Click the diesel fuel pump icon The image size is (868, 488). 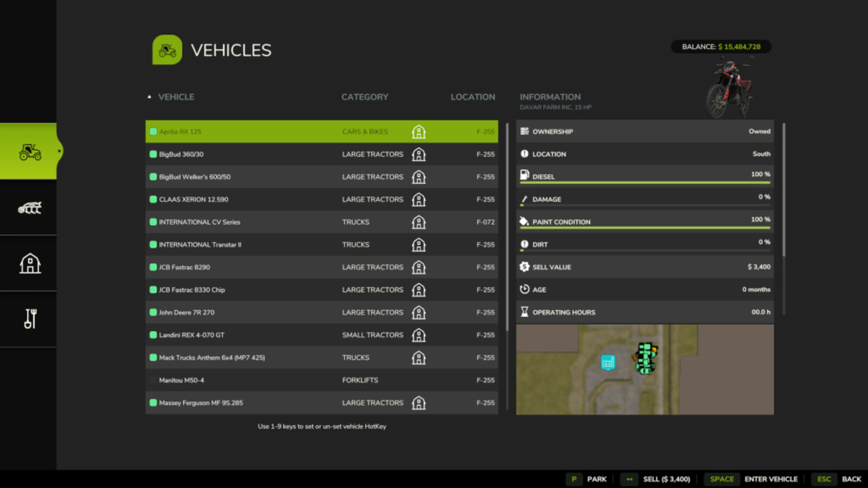coord(524,175)
